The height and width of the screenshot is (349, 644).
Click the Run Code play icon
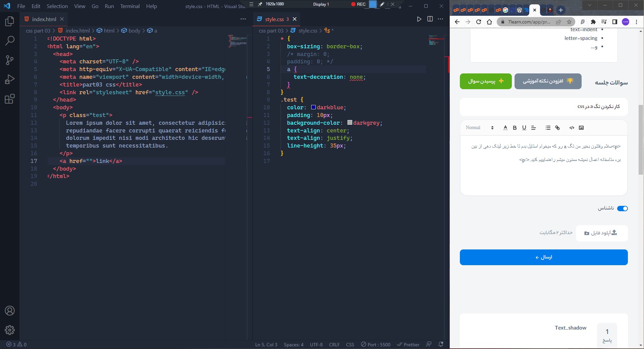(x=419, y=19)
